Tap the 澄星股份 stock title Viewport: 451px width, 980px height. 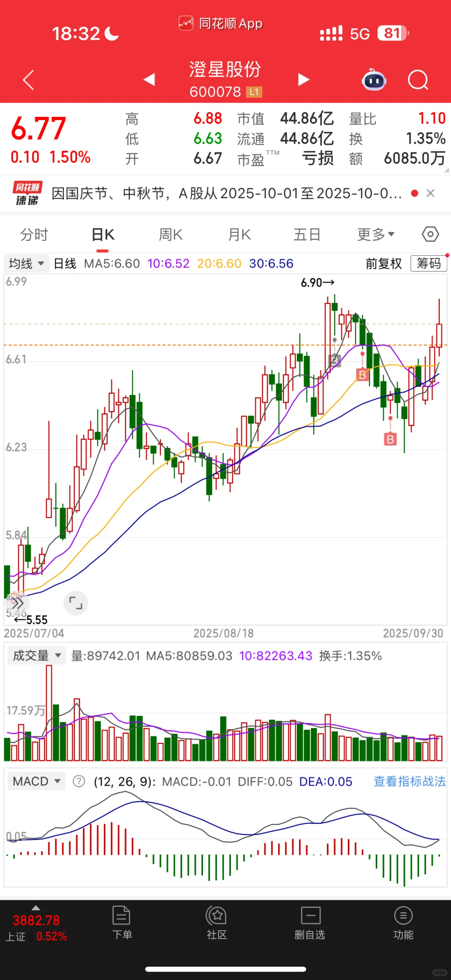pyautogui.click(x=225, y=69)
